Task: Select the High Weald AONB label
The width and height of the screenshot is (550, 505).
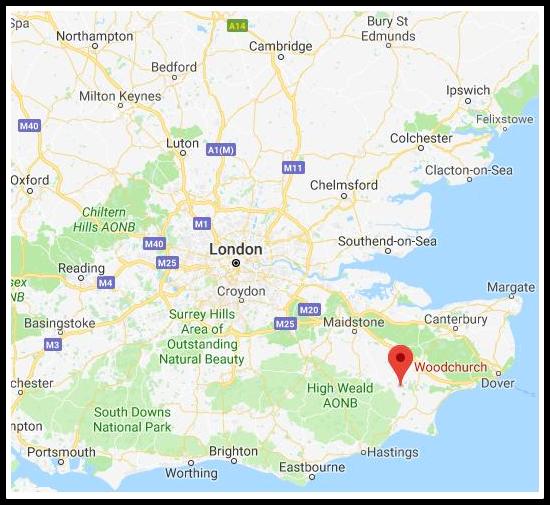Action: tap(340, 395)
